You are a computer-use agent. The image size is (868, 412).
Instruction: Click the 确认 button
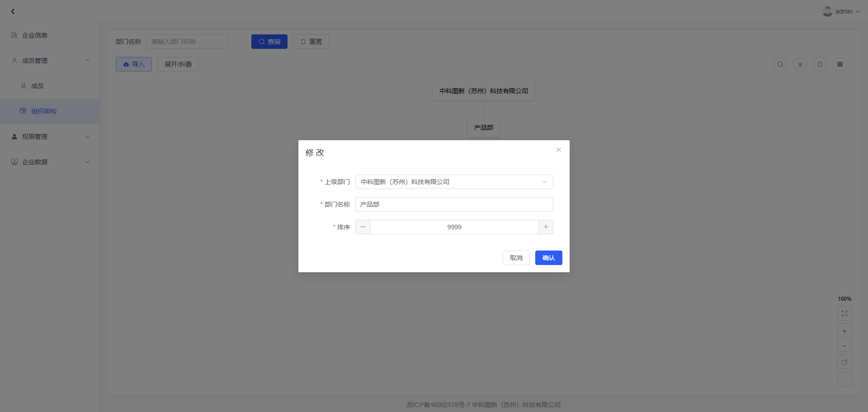pyautogui.click(x=548, y=258)
